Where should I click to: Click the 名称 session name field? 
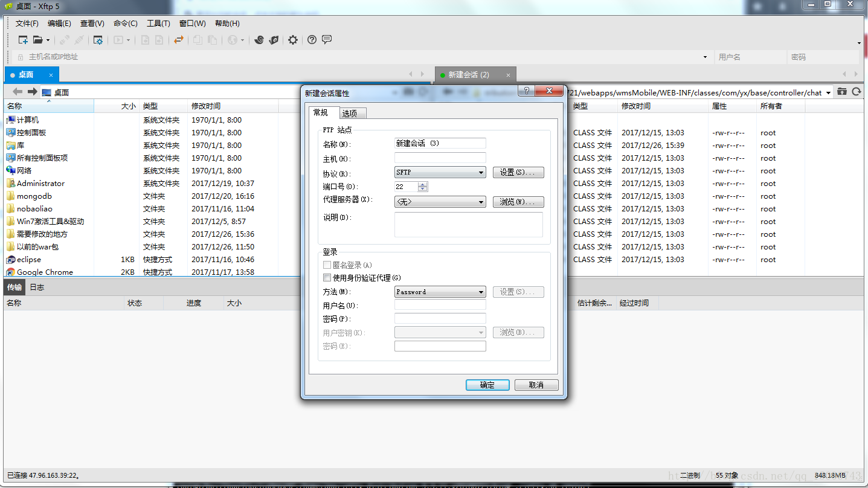coord(440,143)
